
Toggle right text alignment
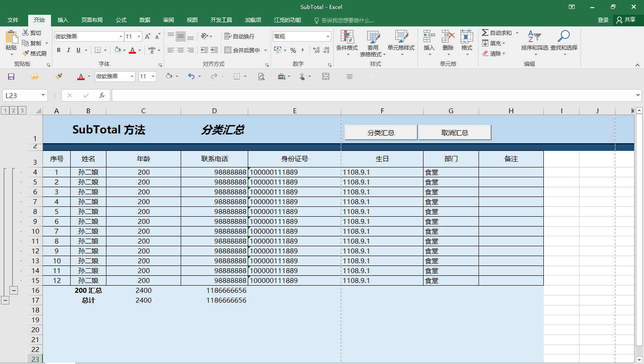click(x=191, y=50)
